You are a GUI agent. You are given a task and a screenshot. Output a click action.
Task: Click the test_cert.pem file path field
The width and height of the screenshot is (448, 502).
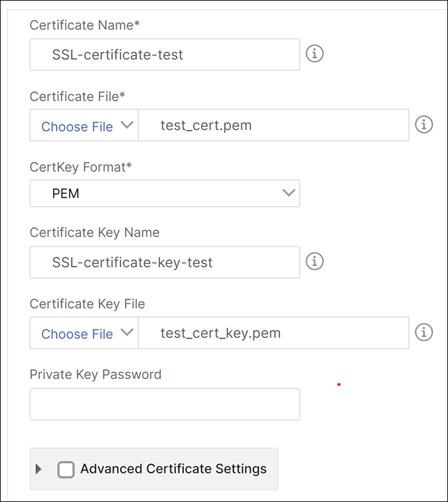point(274,125)
